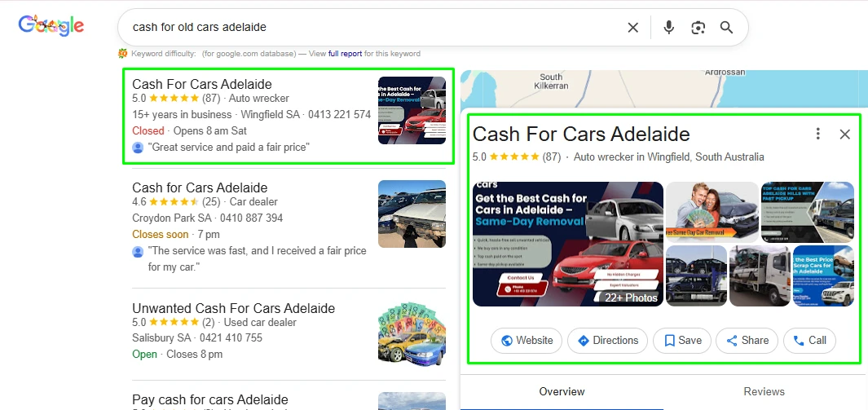Get Directions to the business
Viewport: 868px width, 410px height.
click(x=607, y=341)
